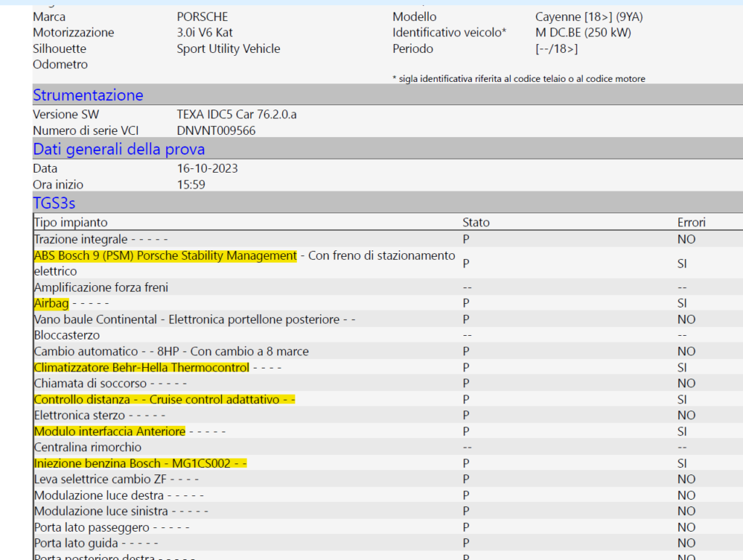Select the VCI serial number DNVNT009566
743x560 pixels.
pyautogui.click(x=216, y=131)
